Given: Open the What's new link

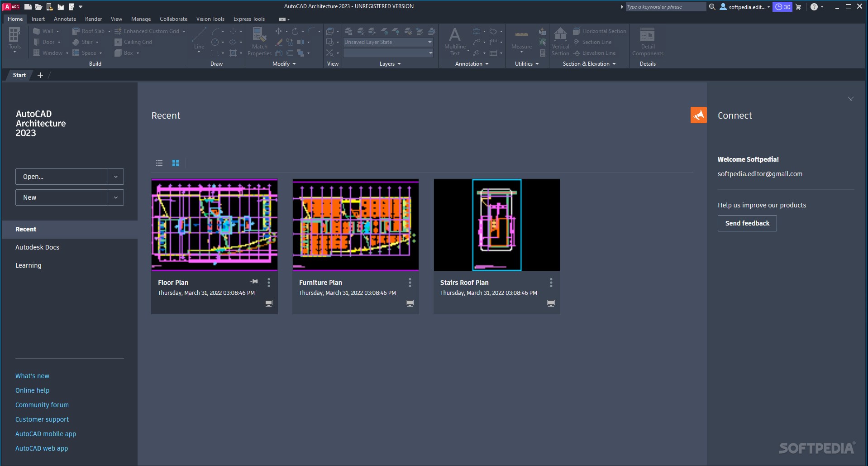Looking at the screenshot, I should point(32,376).
